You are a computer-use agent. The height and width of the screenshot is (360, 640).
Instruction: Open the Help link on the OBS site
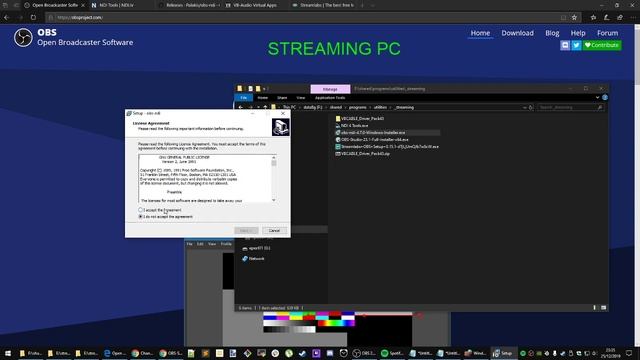[x=578, y=33]
